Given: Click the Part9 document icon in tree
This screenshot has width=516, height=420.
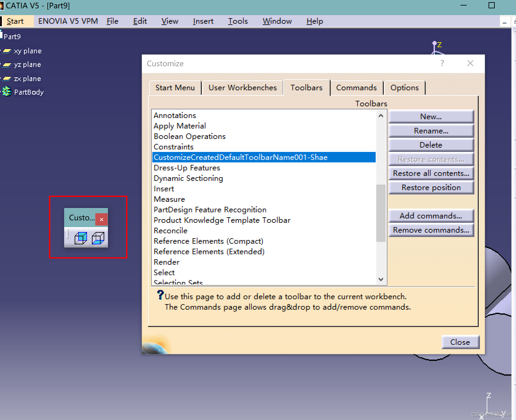Looking at the screenshot, I should [x=1, y=35].
